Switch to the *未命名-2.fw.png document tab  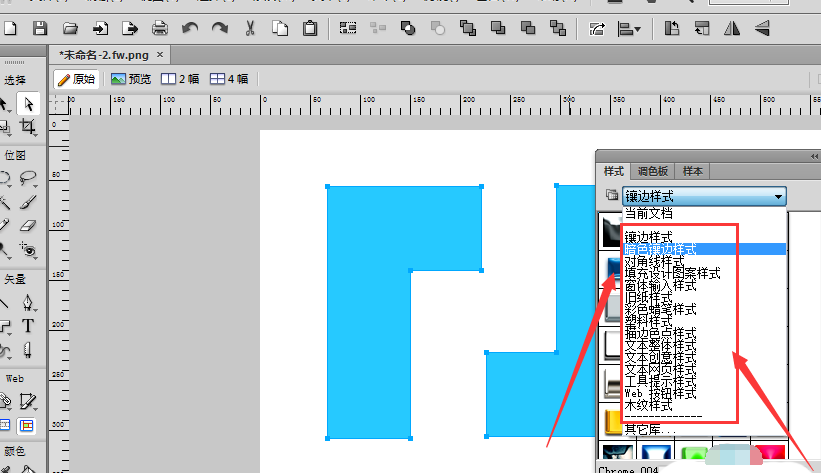click(x=104, y=55)
